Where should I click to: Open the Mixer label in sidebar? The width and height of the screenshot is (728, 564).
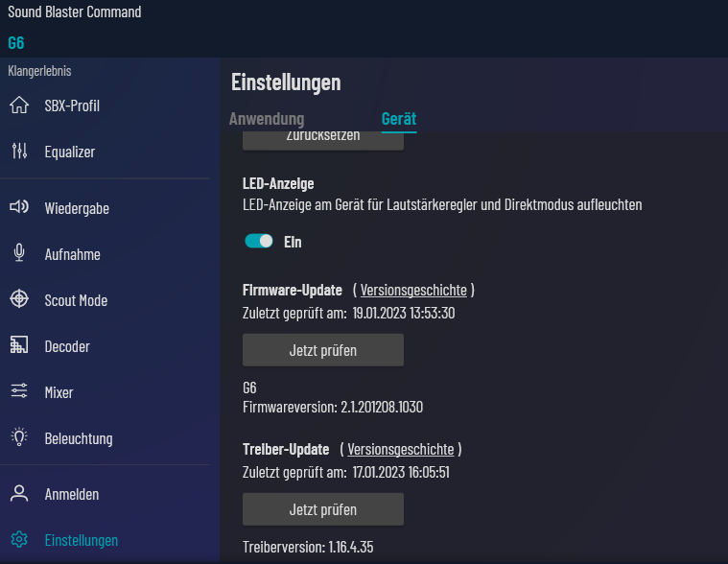point(59,392)
